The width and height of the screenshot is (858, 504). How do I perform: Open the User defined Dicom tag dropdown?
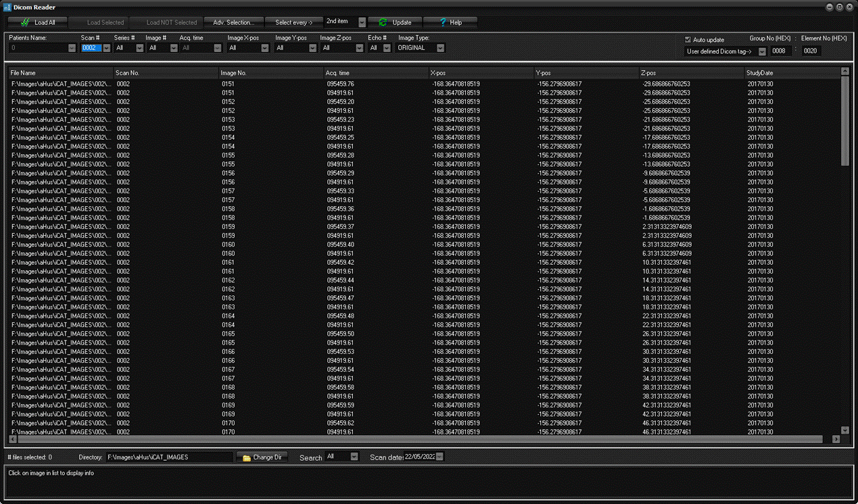point(762,51)
